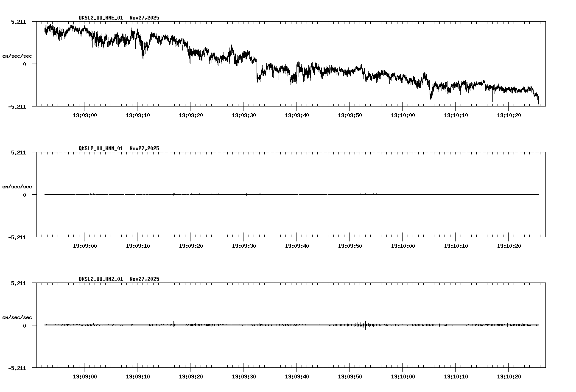Select the QKSL2_UU_HNN_01 channel label
The height and width of the screenshot is (392, 576).
pos(100,148)
